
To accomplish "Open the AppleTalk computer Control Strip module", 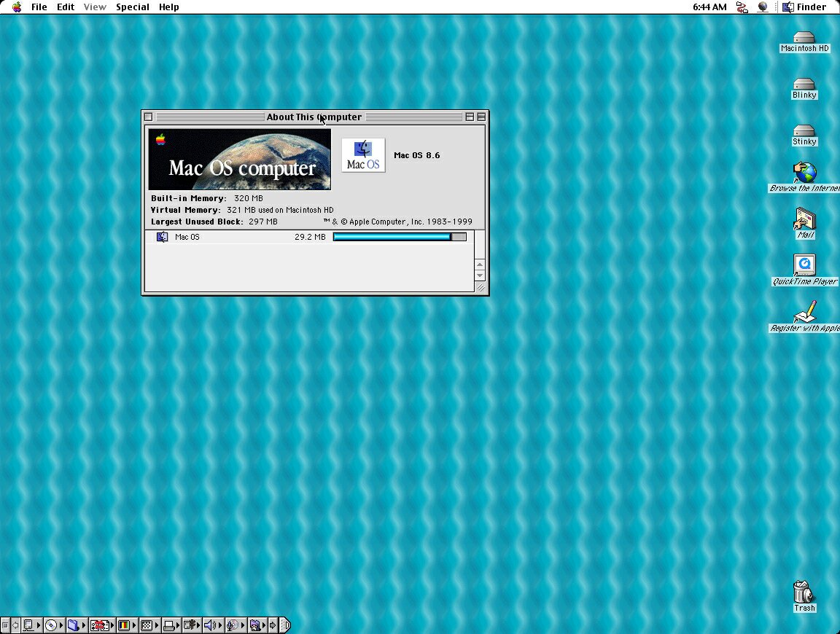I will 32,625.
